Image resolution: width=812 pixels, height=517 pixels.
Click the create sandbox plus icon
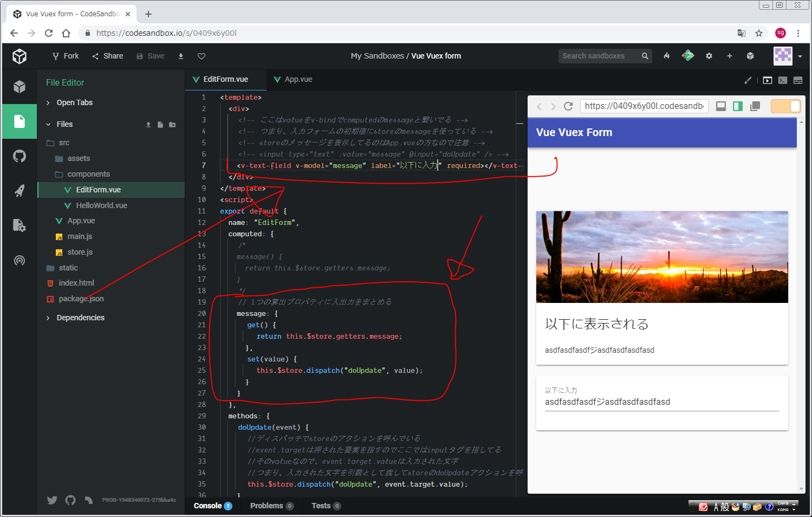[x=730, y=56]
